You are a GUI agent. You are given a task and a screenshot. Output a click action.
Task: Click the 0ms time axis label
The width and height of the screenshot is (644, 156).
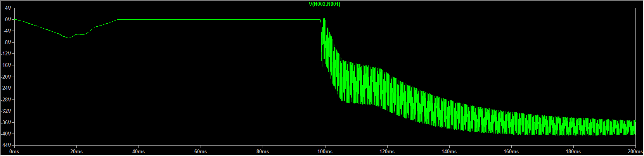tap(14, 152)
